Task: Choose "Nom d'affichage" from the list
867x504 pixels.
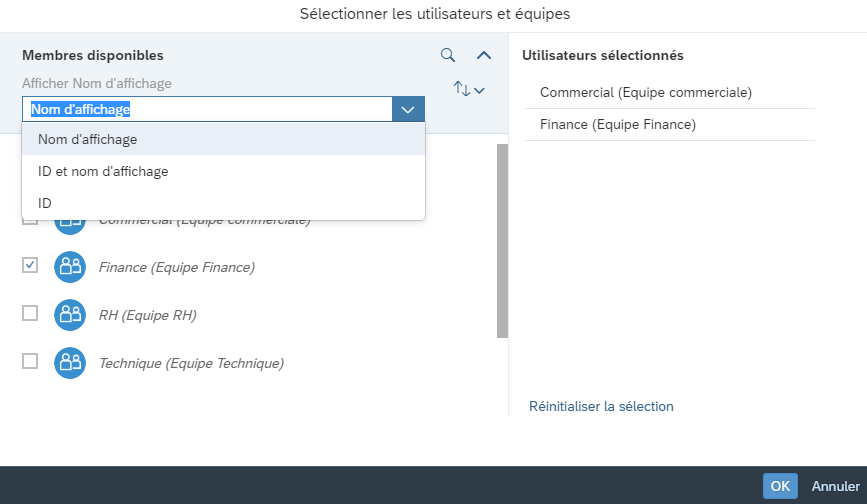Action: coord(223,139)
